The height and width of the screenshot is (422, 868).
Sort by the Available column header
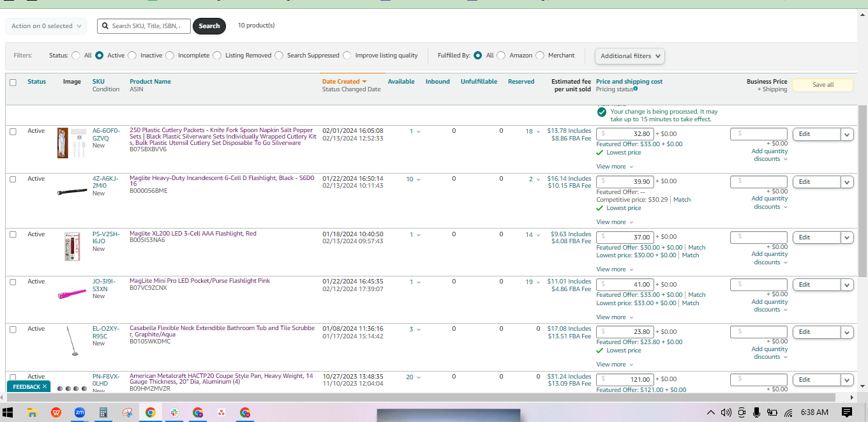401,82
